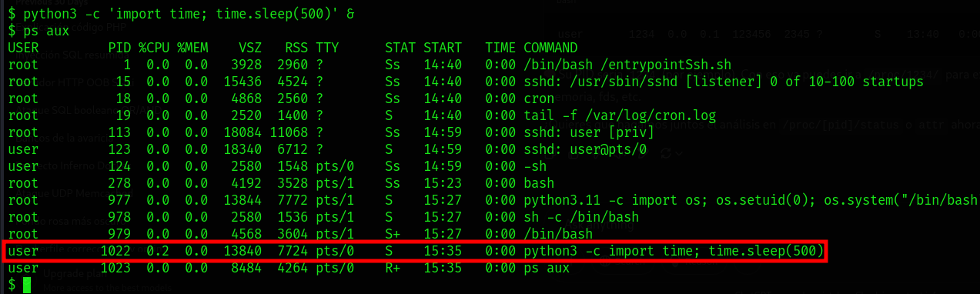Click VSZ value 18340
Viewport: 980px width, 294px height.
242,149
